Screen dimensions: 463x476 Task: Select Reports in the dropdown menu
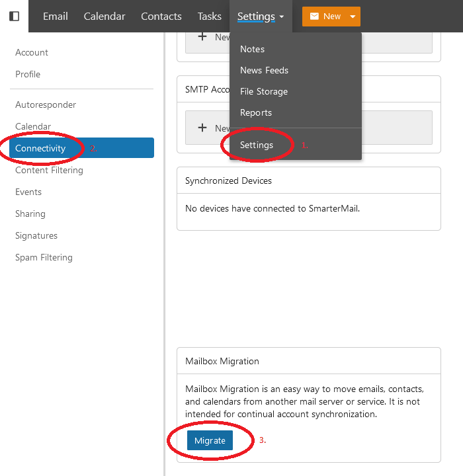pyautogui.click(x=256, y=112)
